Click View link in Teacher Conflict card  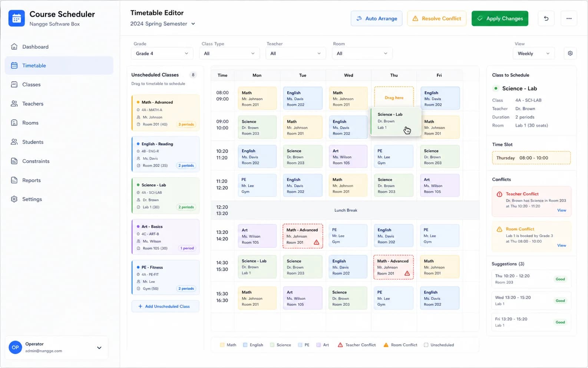(x=562, y=210)
